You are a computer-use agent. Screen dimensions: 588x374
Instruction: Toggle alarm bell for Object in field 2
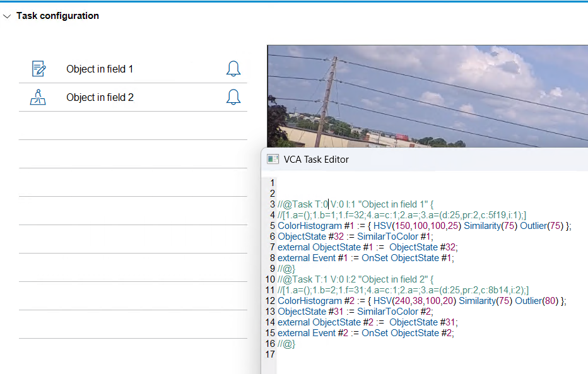(x=233, y=97)
